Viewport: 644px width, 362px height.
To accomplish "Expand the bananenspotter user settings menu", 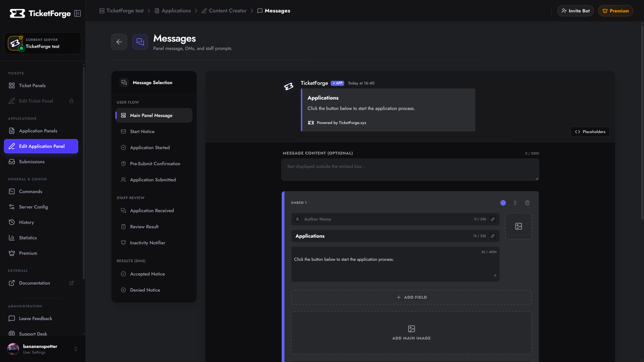I will [42, 349].
